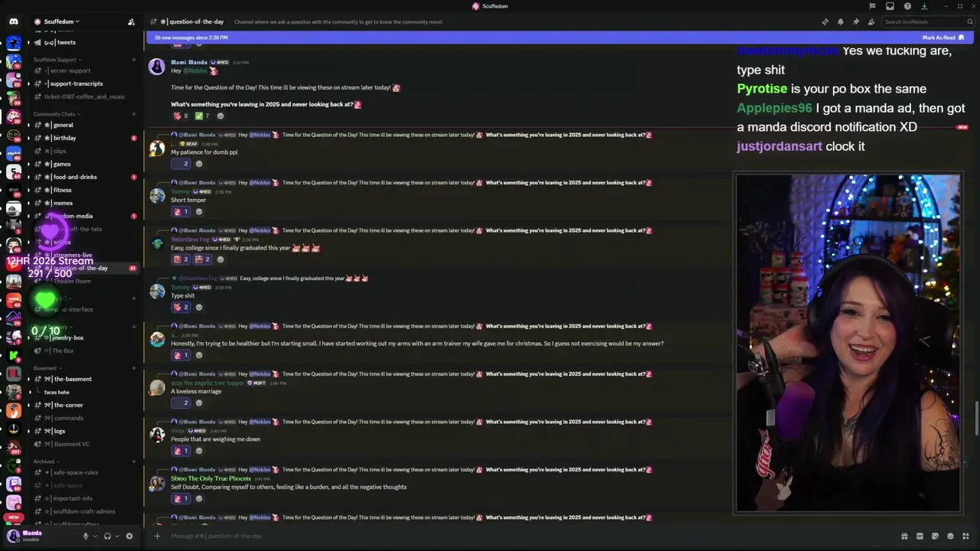Click the green download update icon
This screenshot has height=551, width=980.
(924, 6)
